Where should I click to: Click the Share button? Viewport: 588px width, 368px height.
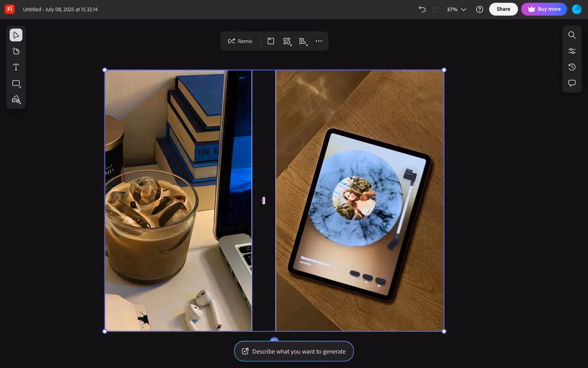503,9
